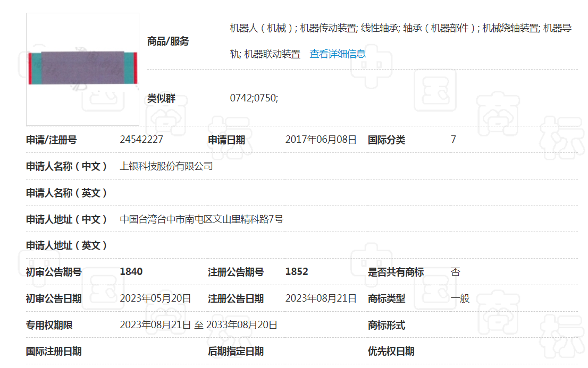Select the 初审公告期号 label
588x368 pixels.
click(54, 272)
